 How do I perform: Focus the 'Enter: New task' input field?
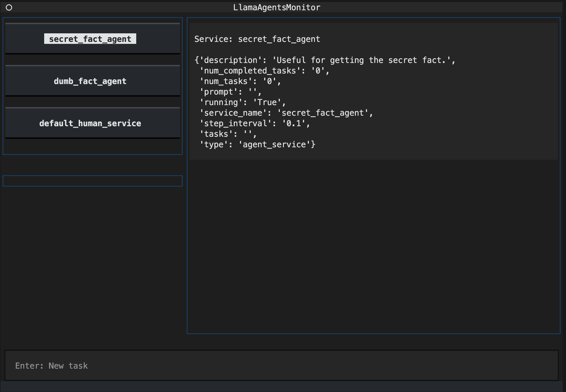[x=281, y=366]
